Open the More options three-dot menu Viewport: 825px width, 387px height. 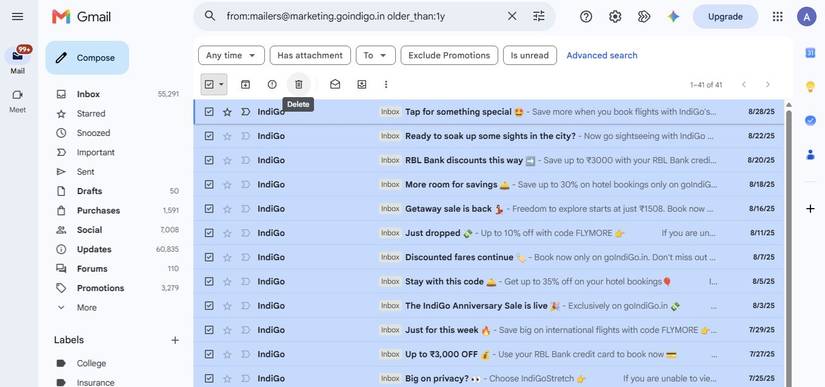tap(386, 84)
